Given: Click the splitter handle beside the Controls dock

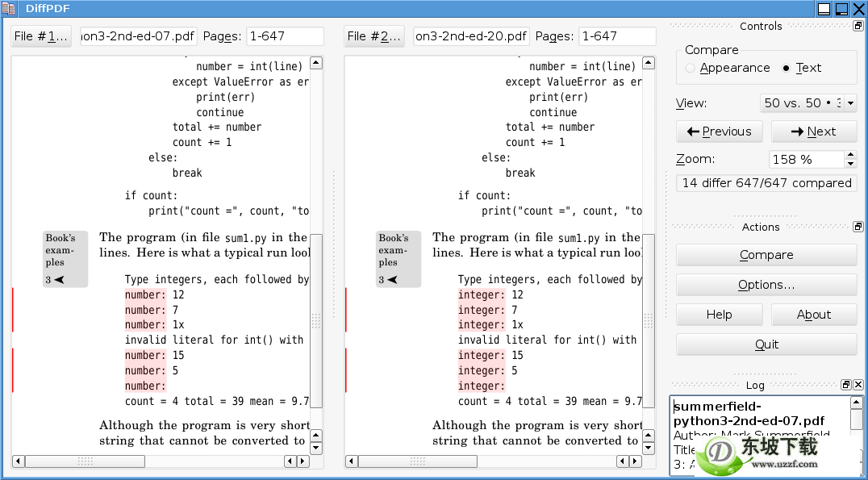Looking at the screenshot, I should [666, 244].
